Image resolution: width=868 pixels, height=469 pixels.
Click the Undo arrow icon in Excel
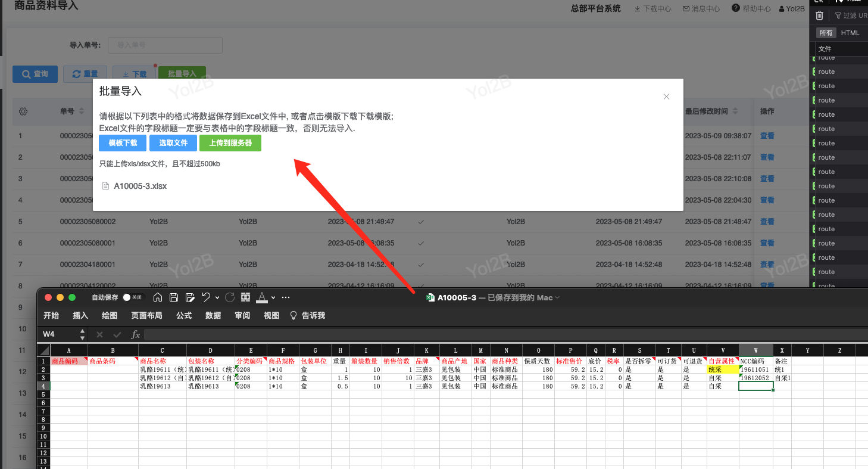coord(206,297)
